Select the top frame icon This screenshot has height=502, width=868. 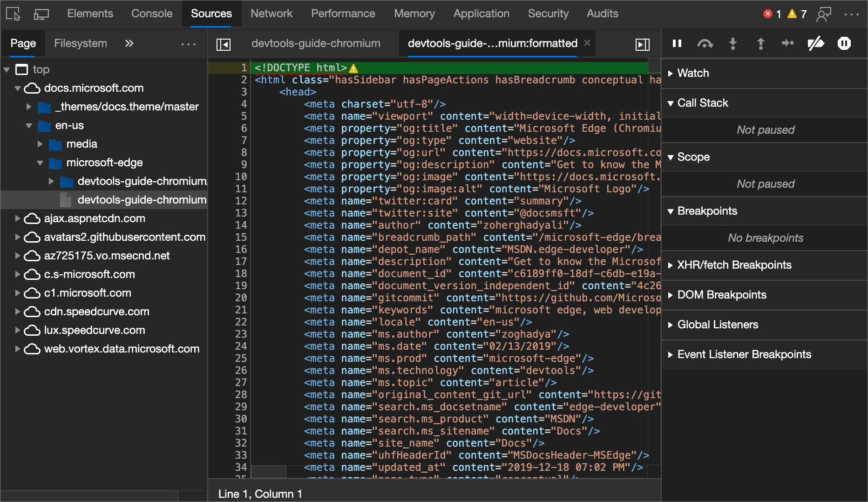[21, 69]
